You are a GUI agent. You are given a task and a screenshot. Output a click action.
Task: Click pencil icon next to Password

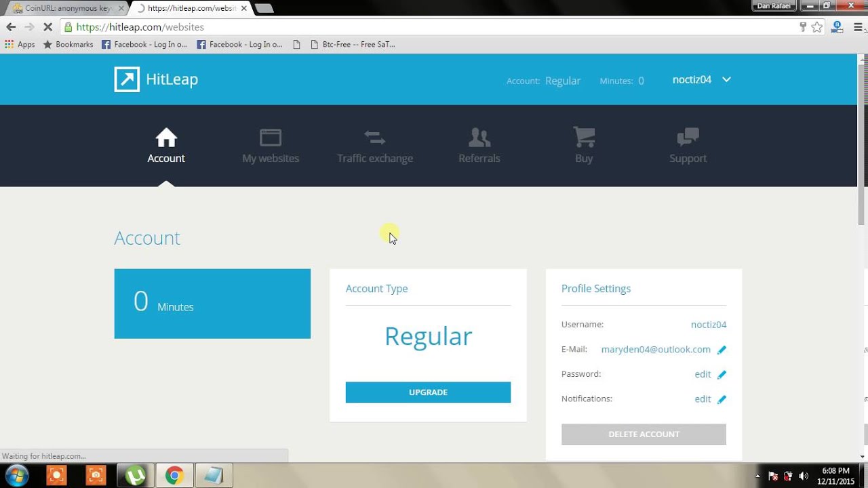point(722,374)
